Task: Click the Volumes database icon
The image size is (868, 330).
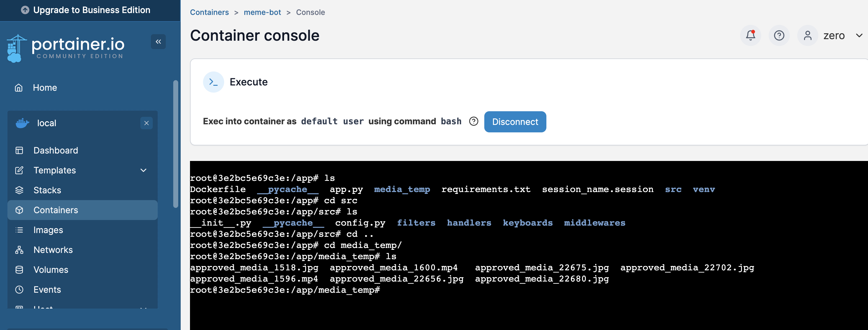Action: [x=19, y=270]
